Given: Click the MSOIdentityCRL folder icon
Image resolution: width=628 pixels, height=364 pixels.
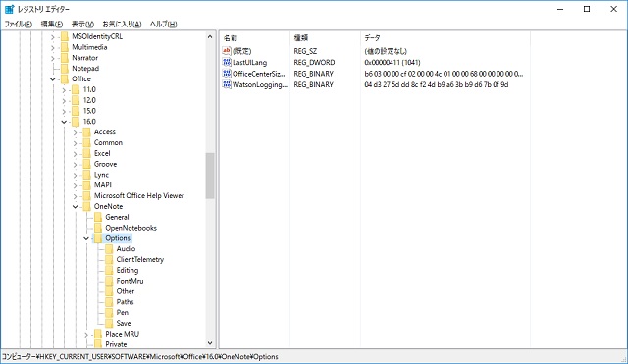Looking at the screenshot, I should coord(65,36).
